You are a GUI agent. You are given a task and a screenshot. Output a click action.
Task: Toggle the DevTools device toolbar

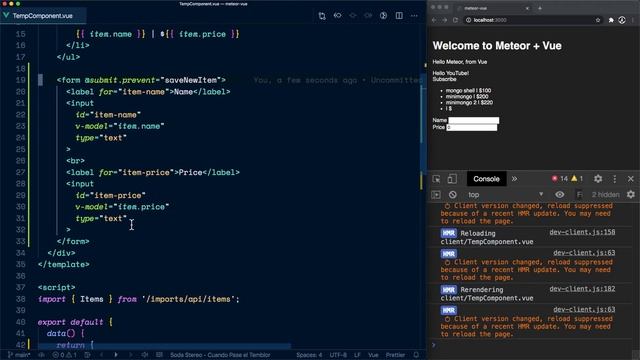pos(452,179)
